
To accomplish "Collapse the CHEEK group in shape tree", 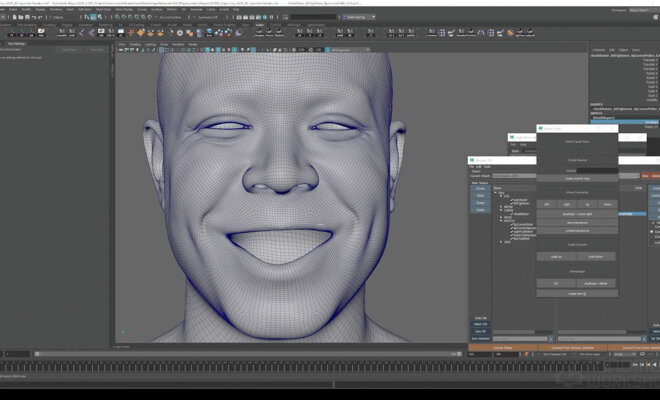I will 501,210.
